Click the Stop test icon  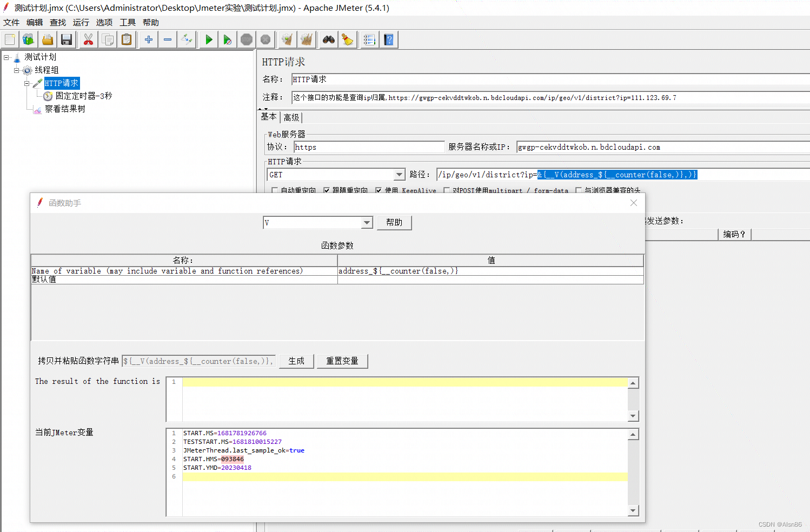pos(247,39)
